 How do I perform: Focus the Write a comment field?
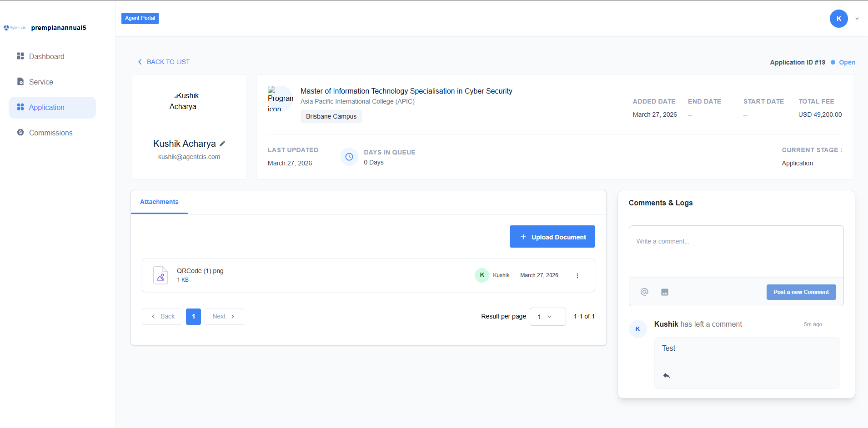click(x=736, y=252)
